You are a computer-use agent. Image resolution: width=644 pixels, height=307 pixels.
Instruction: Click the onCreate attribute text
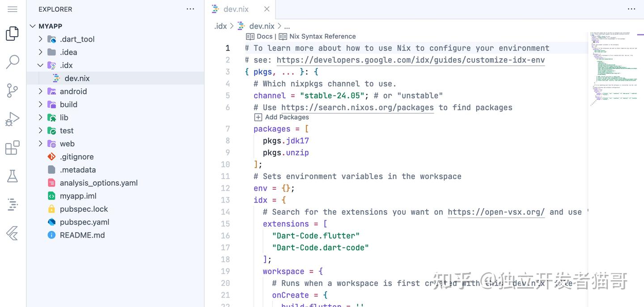[290, 295]
